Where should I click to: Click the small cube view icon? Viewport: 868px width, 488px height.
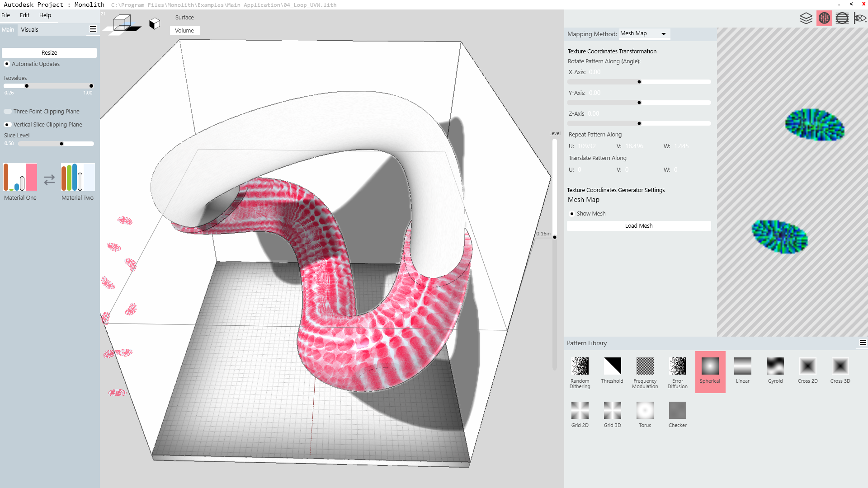(155, 23)
